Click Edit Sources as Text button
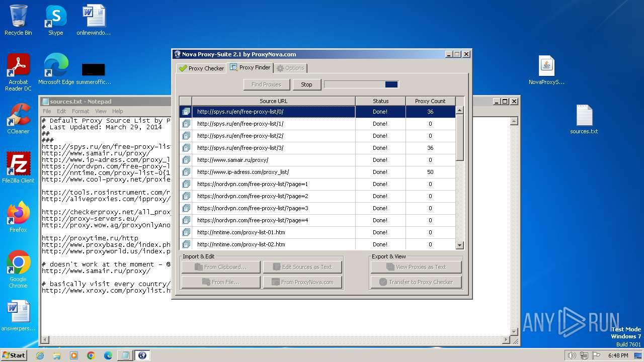 click(x=302, y=267)
